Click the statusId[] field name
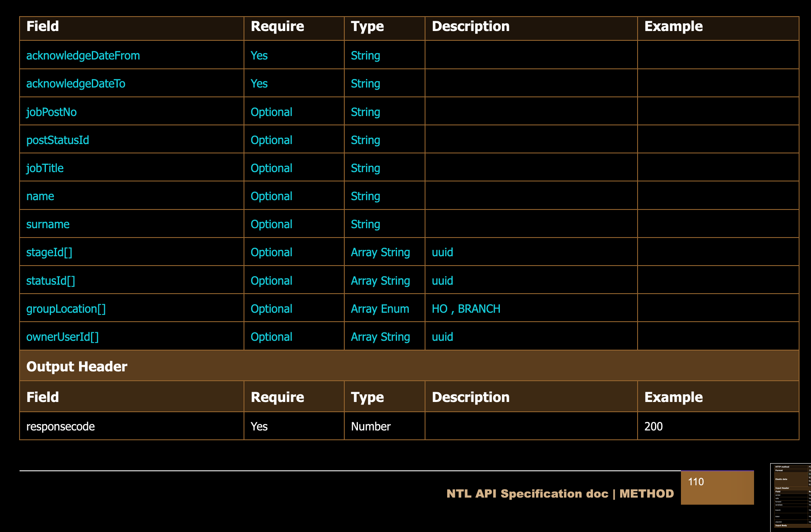 point(51,281)
